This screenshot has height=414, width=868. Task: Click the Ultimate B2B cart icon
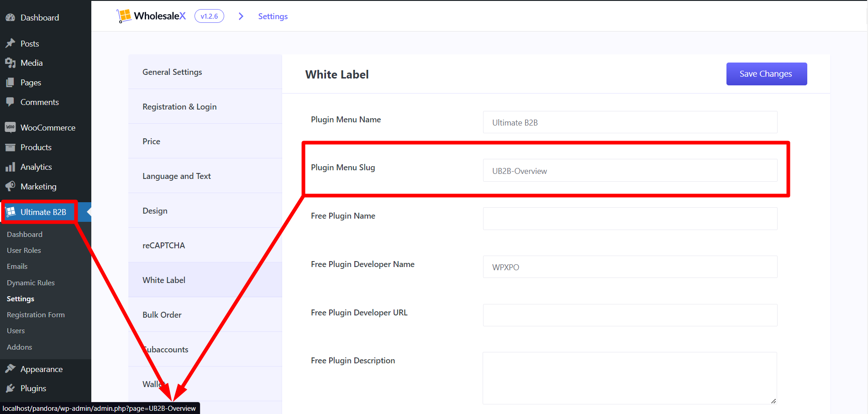click(11, 212)
